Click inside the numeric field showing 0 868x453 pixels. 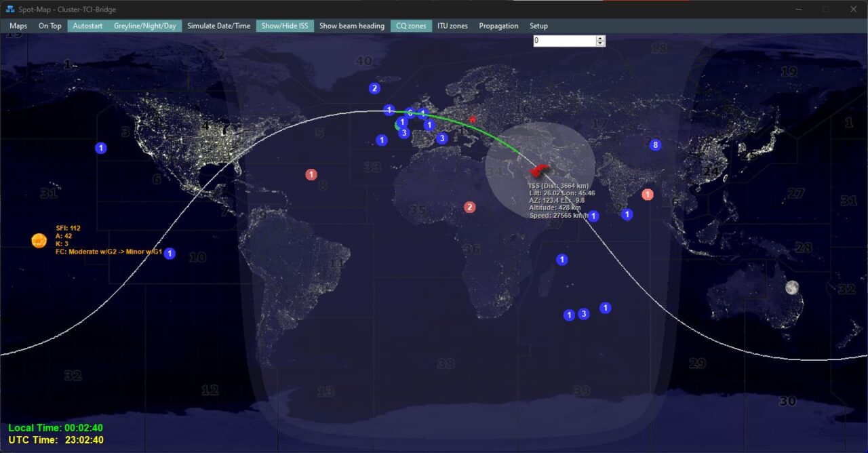tap(563, 41)
